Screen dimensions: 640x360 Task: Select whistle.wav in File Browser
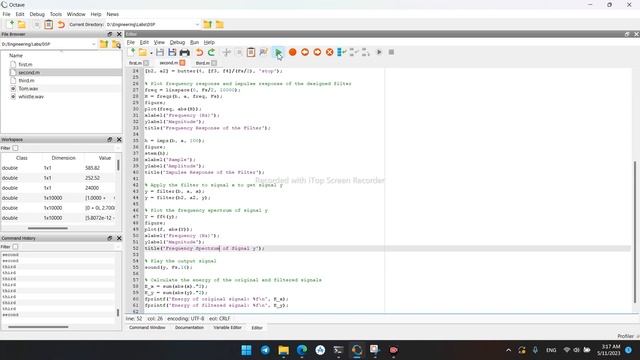[31, 97]
